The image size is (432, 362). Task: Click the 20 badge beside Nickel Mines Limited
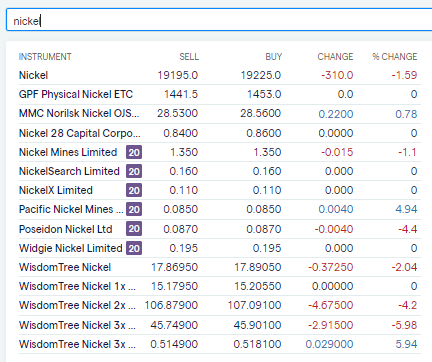[x=134, y=152]
